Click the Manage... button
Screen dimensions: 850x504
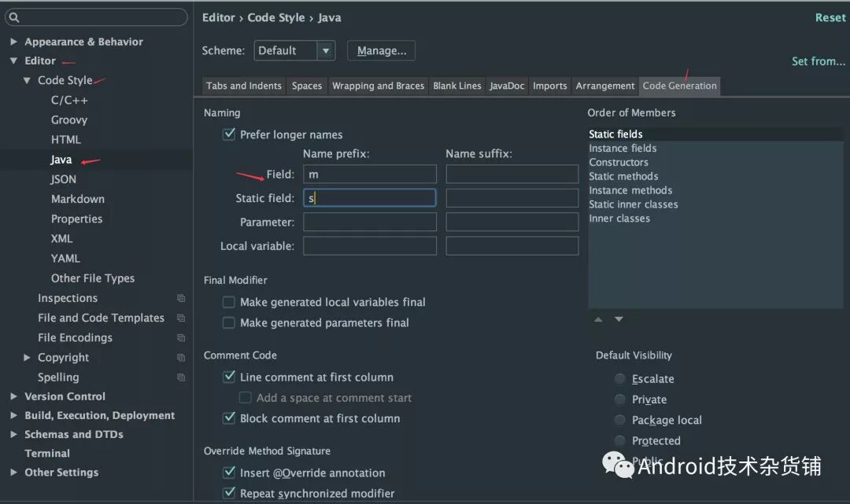click(381, 50)
